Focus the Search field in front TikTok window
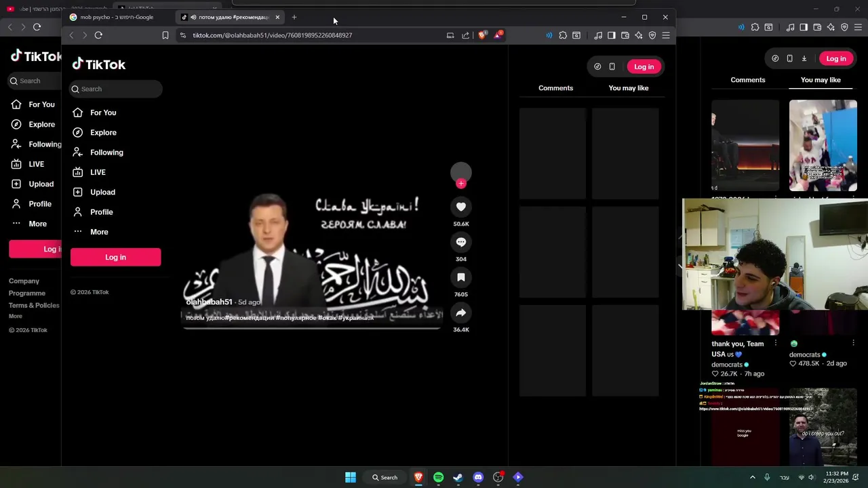Viewport: 868px width, 488px height. [x=116, y=89]
